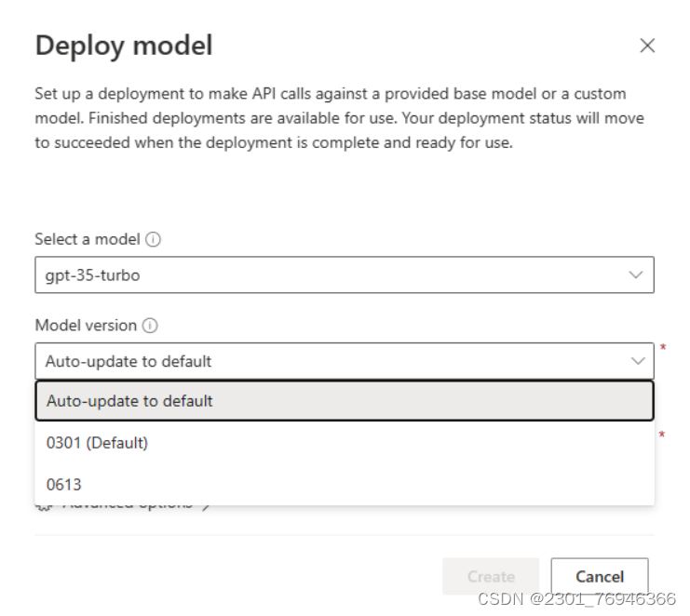The width and height of the screenshot is (690, 616).
Task: Click info icon next to Select a model
Action: click(153, 240)
